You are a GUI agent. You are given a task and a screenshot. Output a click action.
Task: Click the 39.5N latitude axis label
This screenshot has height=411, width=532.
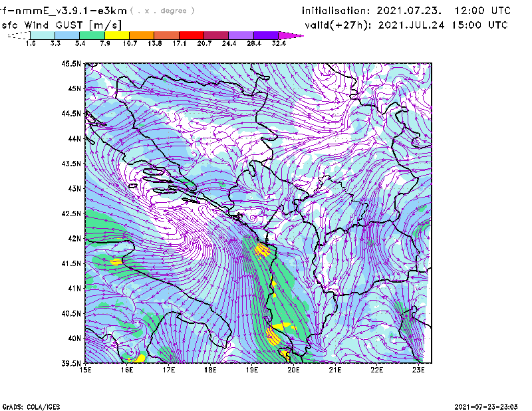click(71, 363)
